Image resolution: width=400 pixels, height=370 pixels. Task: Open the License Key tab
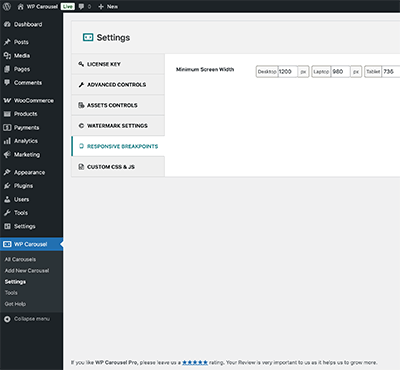(118, 64)
